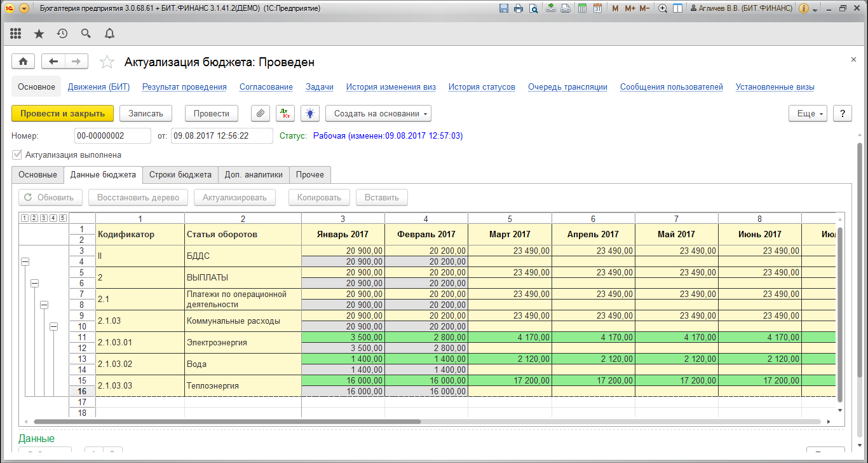Viewport: 868px width, 463px height.
Task: Click the get link icon with green arrow
Action: coord(551,8)
